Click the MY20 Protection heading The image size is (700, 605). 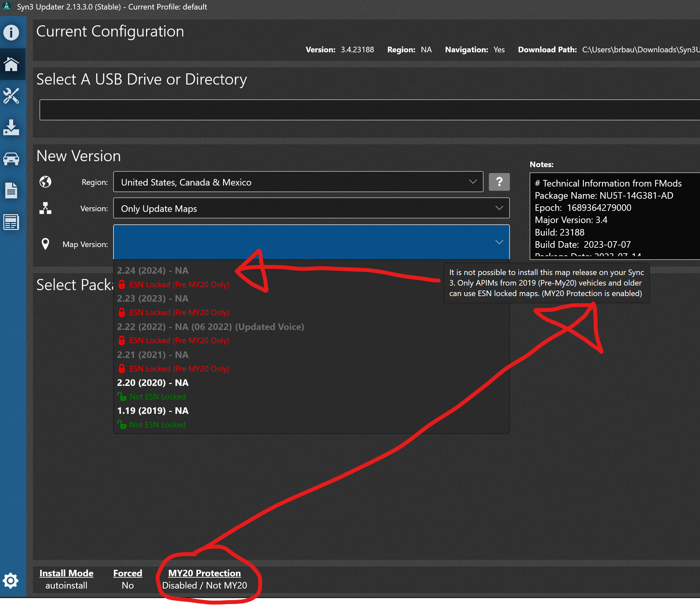(x=204, y=573)
